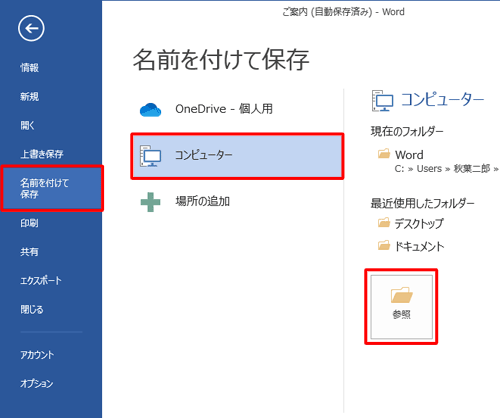Screen dimensions: 500x418
Task: Click the Word folder icon under 現在のフォルダー
Action: coord(384,154)
